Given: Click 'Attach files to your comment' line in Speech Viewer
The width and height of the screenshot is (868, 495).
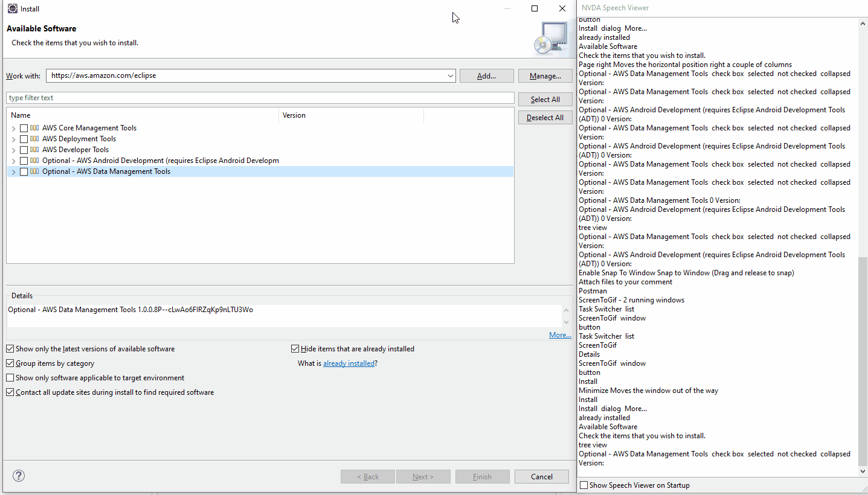Looking at the screenshot, I should [x=625, y=282].
